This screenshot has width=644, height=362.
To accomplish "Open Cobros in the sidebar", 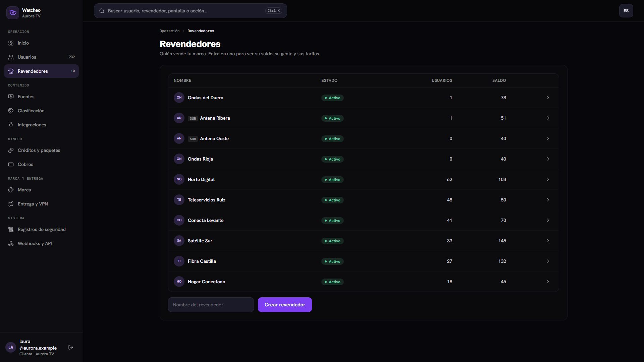I will (x=41, y=165).
